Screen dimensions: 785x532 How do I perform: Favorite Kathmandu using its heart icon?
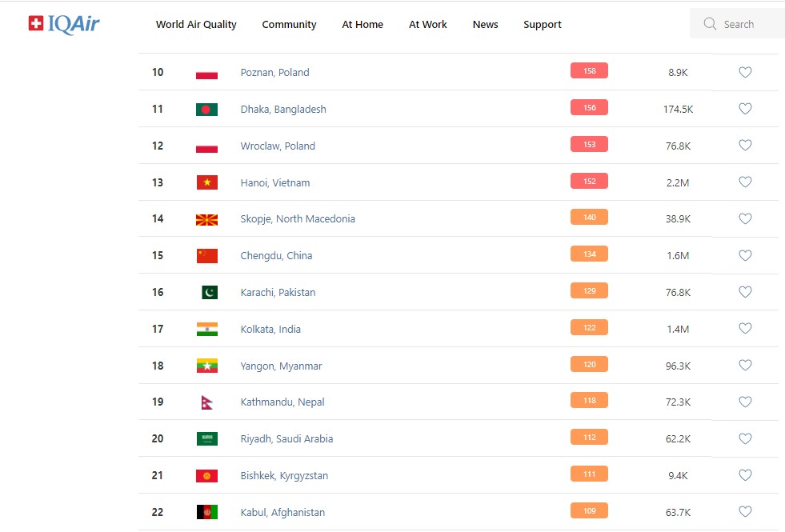click(x=745, y=402)
